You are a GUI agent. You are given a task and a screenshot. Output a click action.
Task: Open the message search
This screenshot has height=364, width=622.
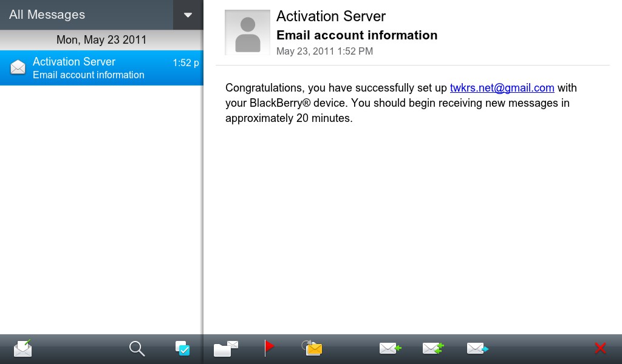(137, 349)
